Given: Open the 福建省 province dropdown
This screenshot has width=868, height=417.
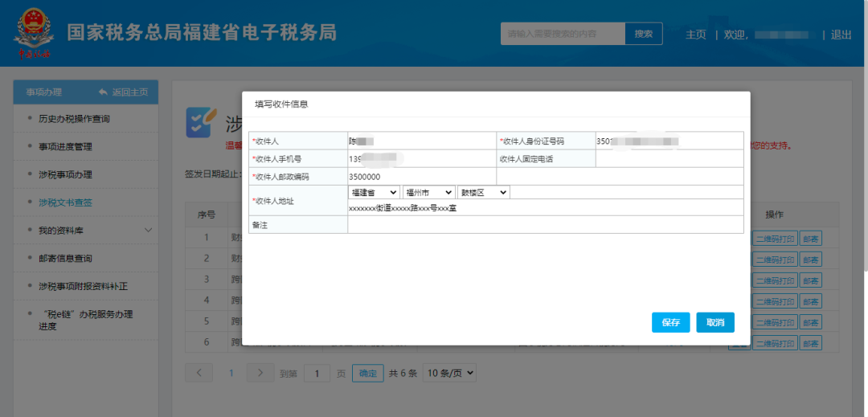Looking at the screenshot, I should pos(374,192).
